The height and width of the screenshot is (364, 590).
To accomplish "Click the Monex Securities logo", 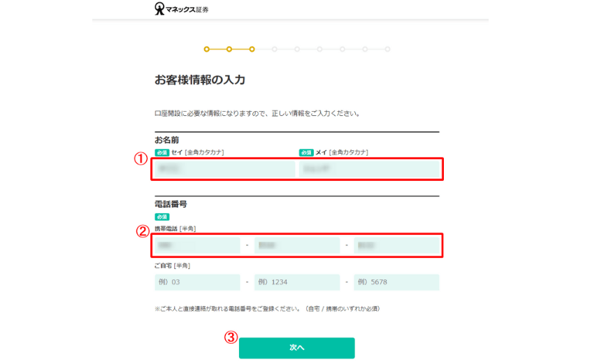I will coord(181,8).
